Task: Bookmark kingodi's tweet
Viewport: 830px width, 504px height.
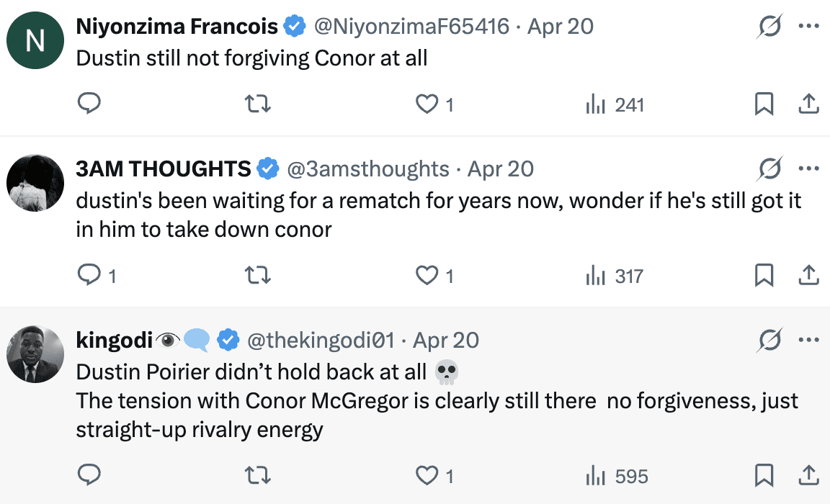Action: (764, 475)
